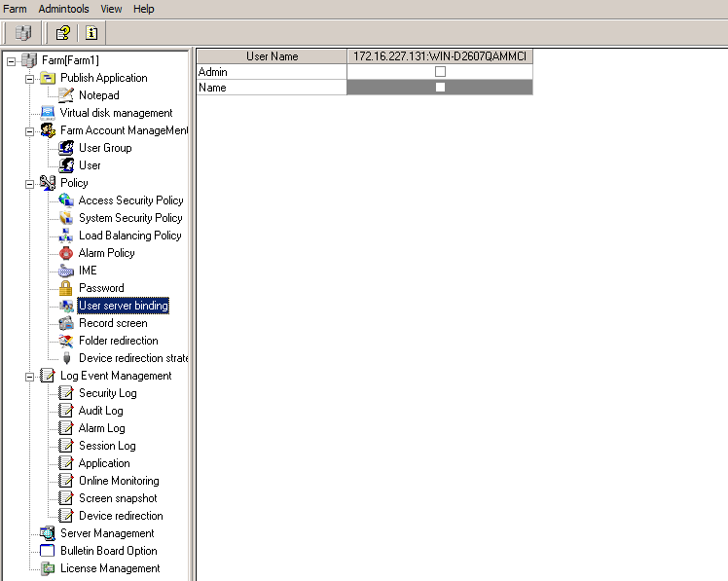Viewport: 728px width, 581px height.
Task: Click the Bulletin Board Option icon
Action: [48, 551]
